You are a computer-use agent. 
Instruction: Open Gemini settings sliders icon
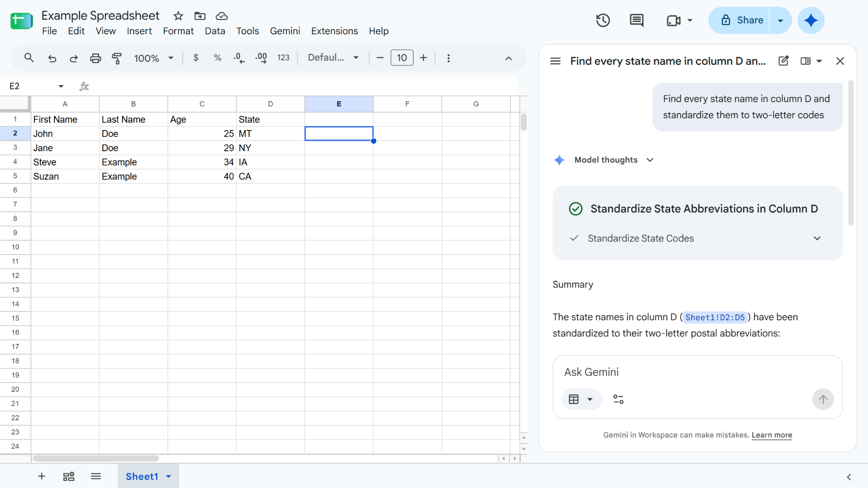(x=618, y=399)
